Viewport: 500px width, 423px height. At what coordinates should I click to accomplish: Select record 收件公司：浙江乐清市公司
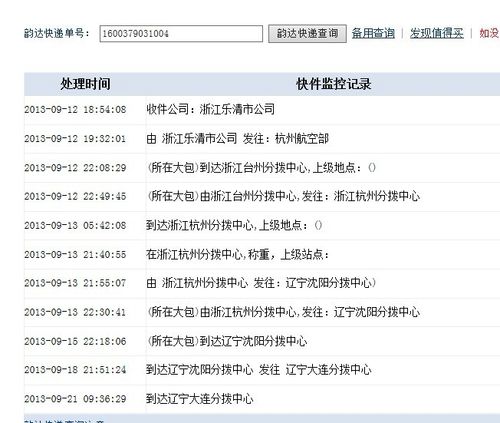pyautogui.click(x=211, y=109)
